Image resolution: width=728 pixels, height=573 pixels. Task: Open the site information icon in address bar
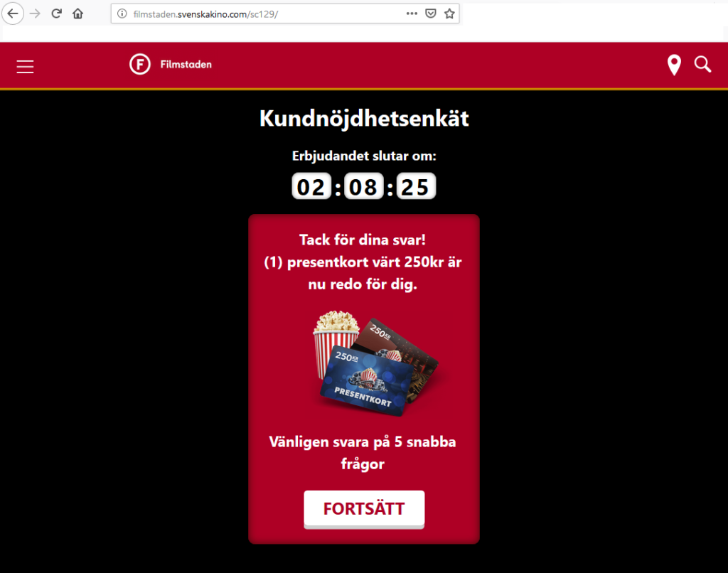(x=122, y=14)
